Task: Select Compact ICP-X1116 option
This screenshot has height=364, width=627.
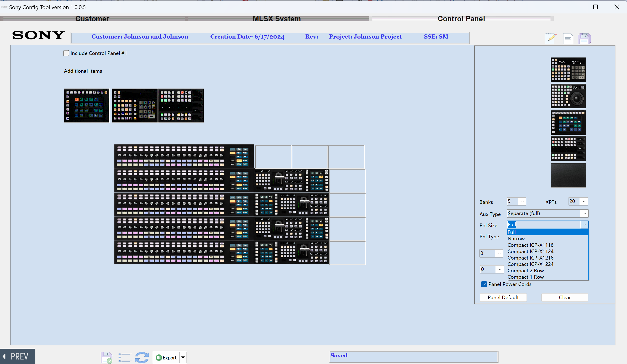Action: click(548, 245)
